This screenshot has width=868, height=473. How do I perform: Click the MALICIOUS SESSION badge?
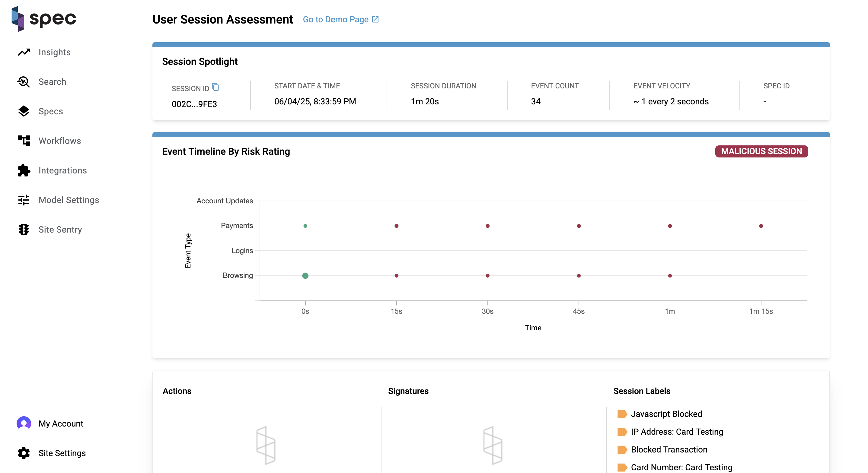[761, 151]
